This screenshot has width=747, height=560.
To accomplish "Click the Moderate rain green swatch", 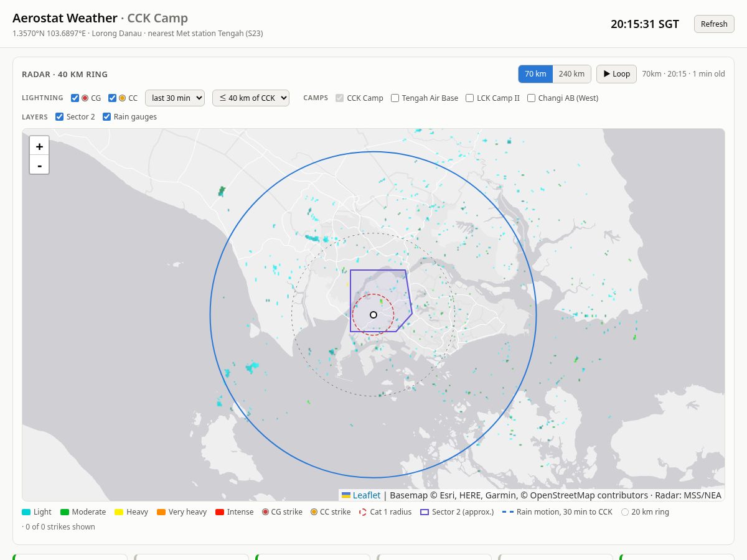I will pos(65,512).
